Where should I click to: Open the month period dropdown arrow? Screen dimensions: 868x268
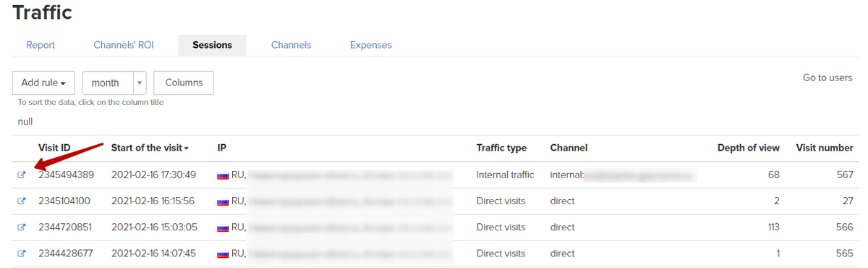(140, 83)
